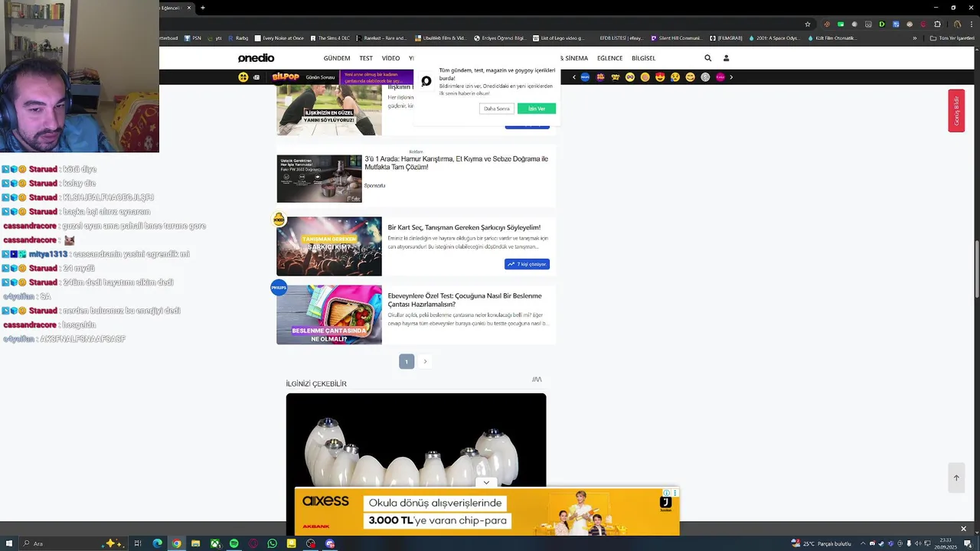Click the Onedio logo
980x551 pixels.
256,58
